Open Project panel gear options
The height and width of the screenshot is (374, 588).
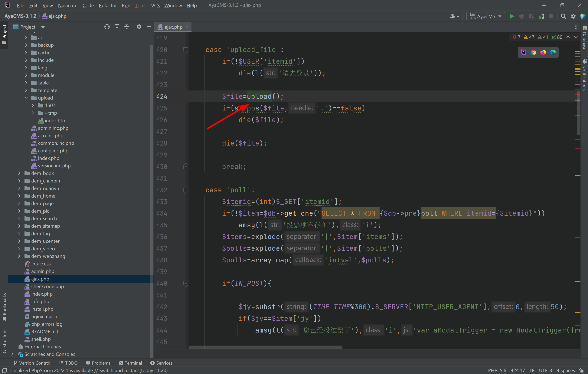(x=139, y=27)
